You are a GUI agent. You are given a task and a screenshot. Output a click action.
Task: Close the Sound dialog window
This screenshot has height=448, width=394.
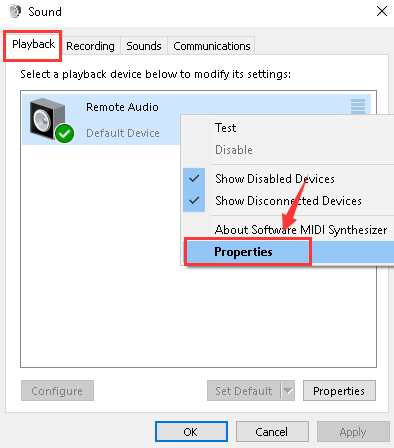coord(382,11)
